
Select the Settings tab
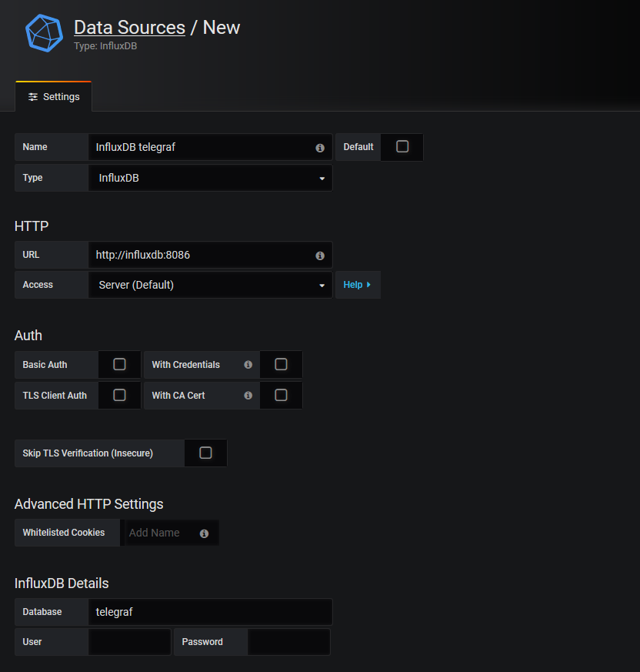pyautogui.click(x=54, y=97)
